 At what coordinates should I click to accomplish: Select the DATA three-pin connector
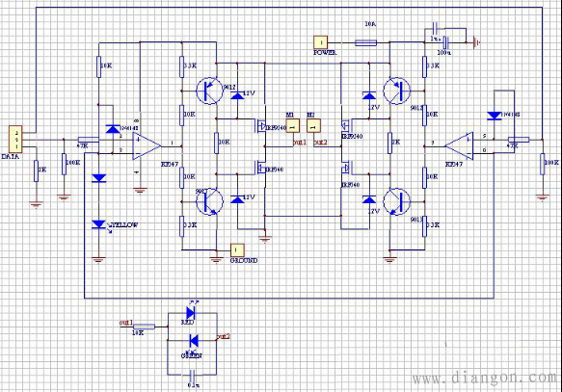coord(15,139)
